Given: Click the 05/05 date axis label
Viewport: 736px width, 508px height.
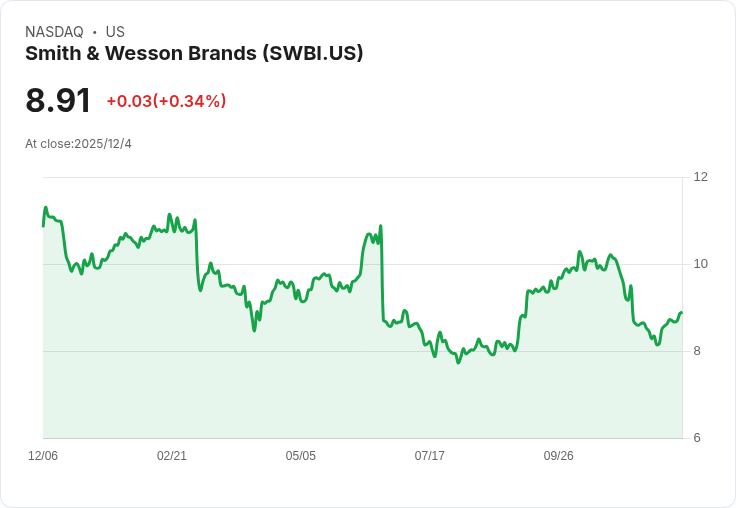Looking at the screenshot, I should click(x=300, y=456).
